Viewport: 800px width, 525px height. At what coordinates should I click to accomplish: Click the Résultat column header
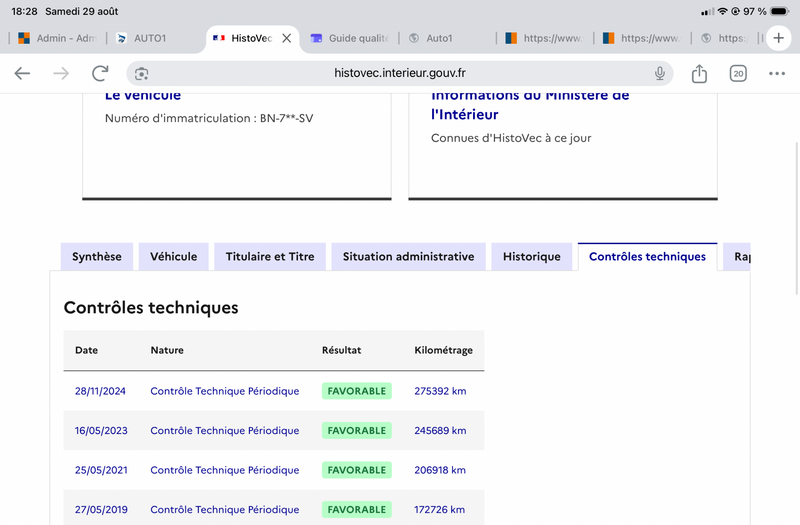[x=341, y=350]
